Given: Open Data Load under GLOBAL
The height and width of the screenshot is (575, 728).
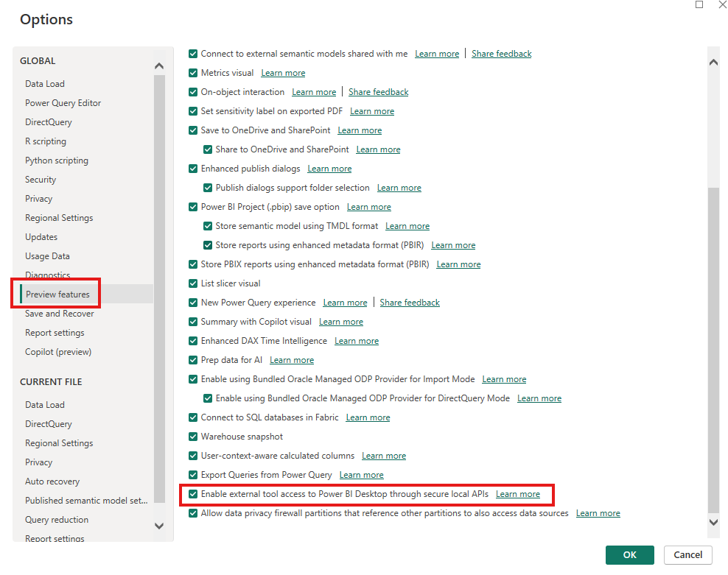Looking at the screenshot, I should [45, 83].
